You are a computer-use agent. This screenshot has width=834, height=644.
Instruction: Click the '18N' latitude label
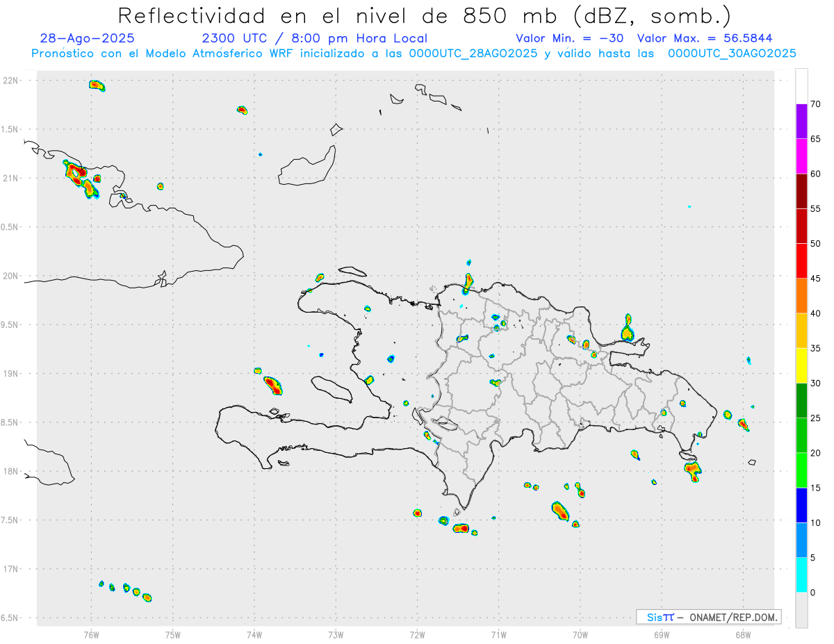10,471
